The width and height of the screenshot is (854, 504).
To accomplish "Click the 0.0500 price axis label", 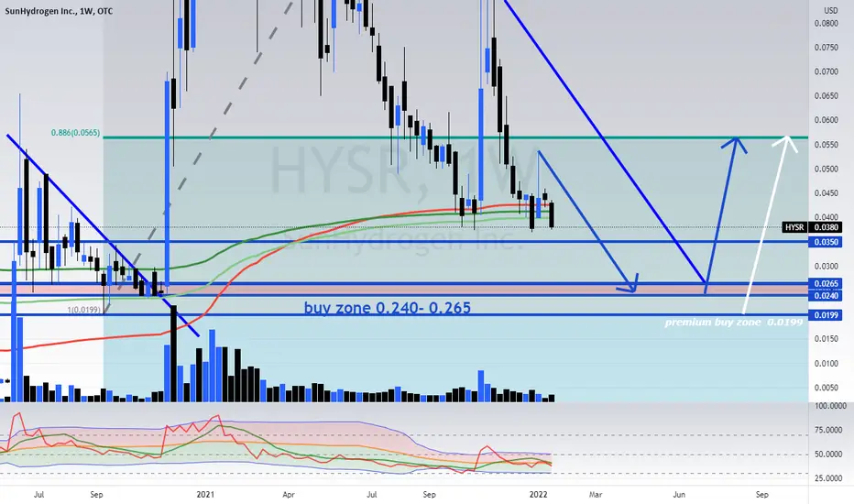I will pyautogui.click(x=827, y=169).
